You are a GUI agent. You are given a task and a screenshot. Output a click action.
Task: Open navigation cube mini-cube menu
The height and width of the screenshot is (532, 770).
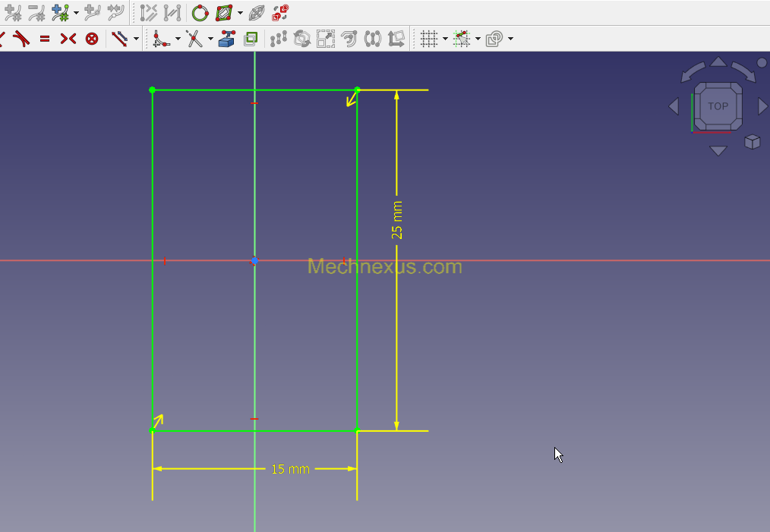(753, 142)
